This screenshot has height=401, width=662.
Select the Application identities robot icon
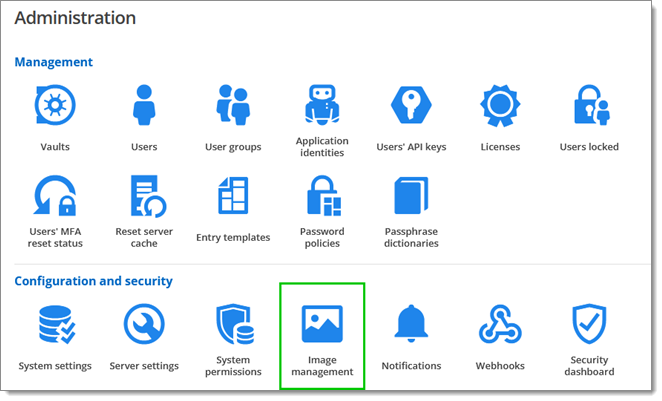pyautogui.click(x=321, y=104)
